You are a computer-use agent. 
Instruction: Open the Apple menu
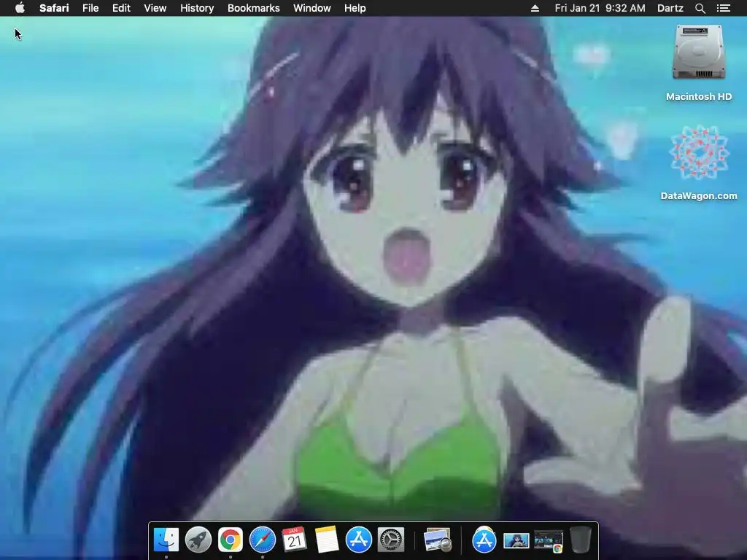tap(20, 8)
